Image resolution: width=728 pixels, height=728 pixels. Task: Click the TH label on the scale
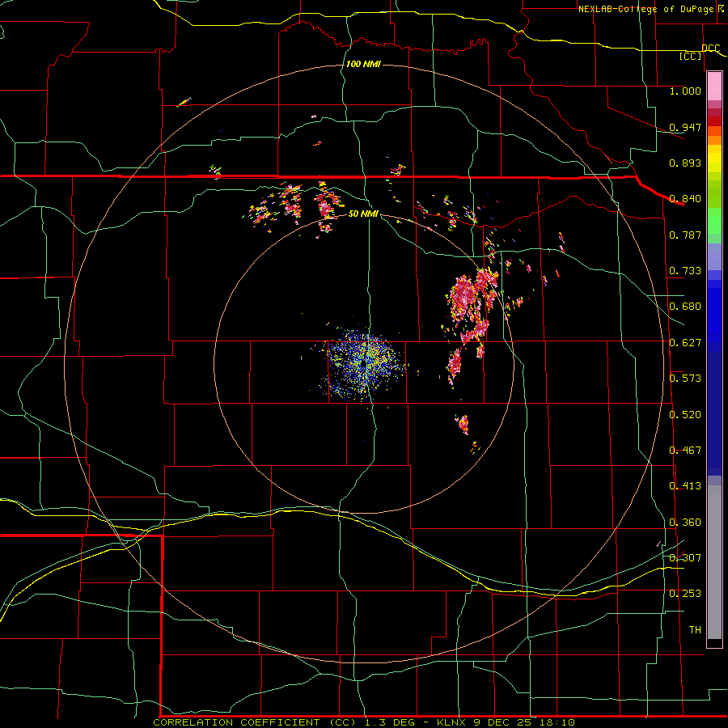pos(695,629)
